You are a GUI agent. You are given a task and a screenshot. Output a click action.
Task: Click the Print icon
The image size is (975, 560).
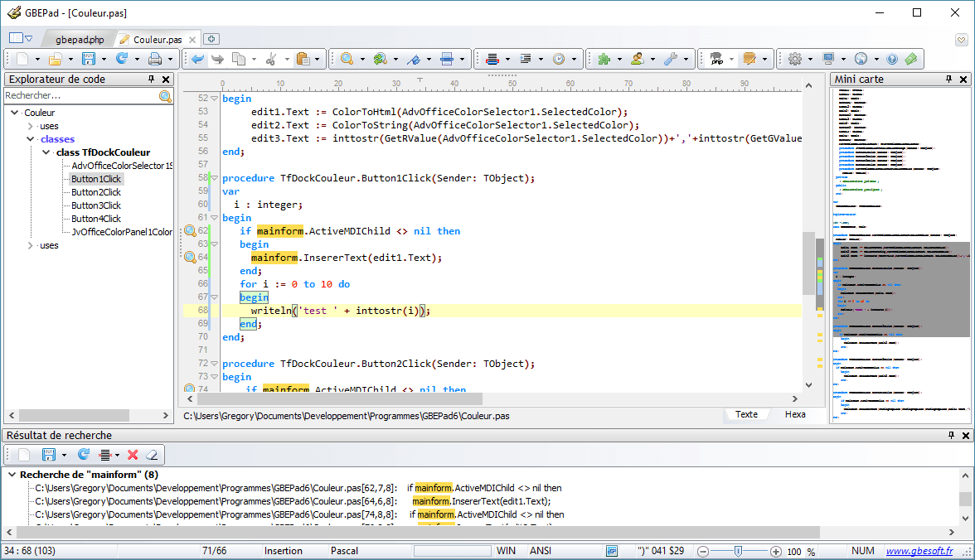click(x=155, y=59)
